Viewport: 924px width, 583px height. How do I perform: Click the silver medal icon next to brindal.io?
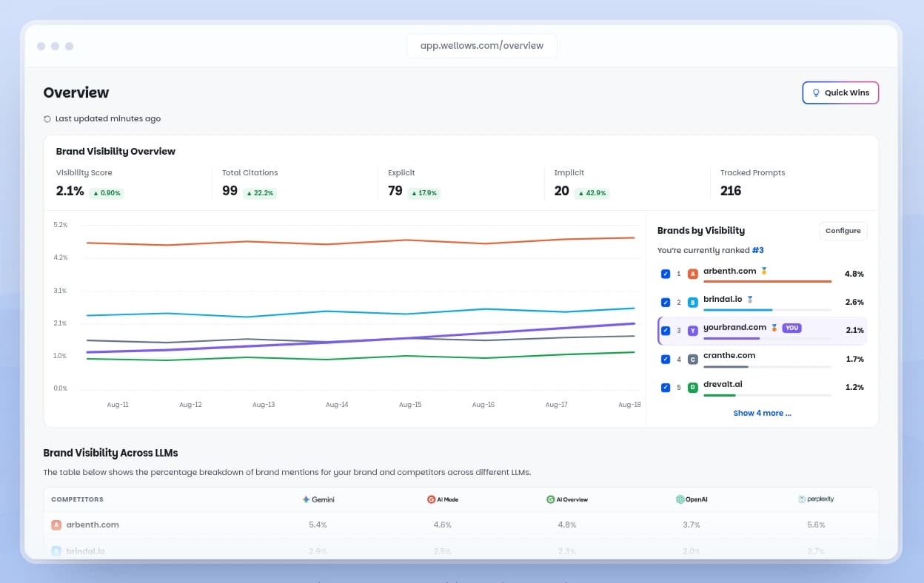coord(750,299)
